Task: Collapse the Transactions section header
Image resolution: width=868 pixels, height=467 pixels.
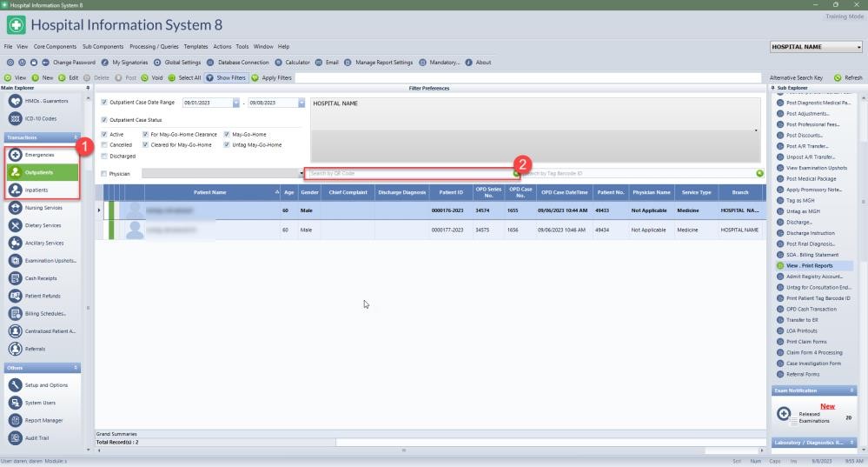Action: click(x=76, y=137)
